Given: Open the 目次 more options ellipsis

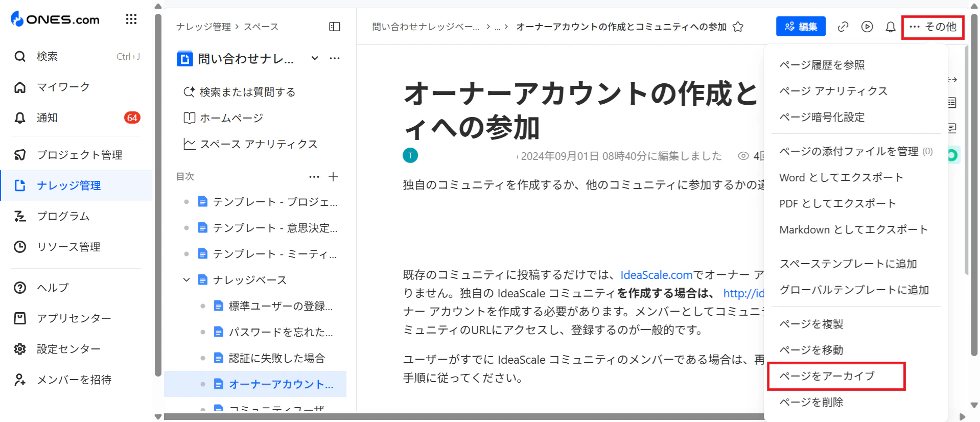Looking at the screenshot, I should tap(314, 177).
